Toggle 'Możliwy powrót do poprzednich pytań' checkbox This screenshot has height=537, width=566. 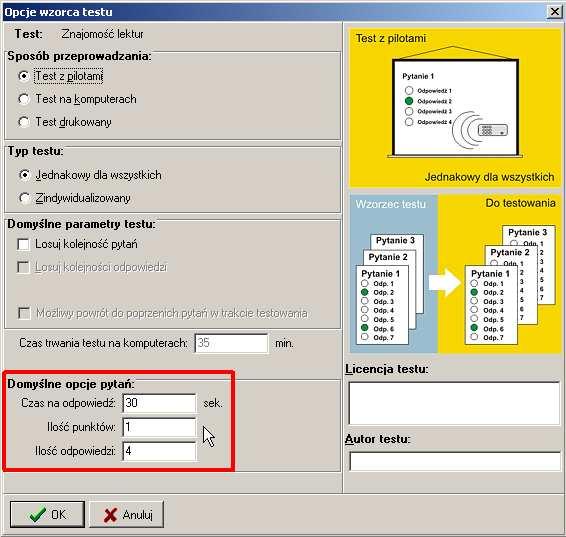coord(24,313)
